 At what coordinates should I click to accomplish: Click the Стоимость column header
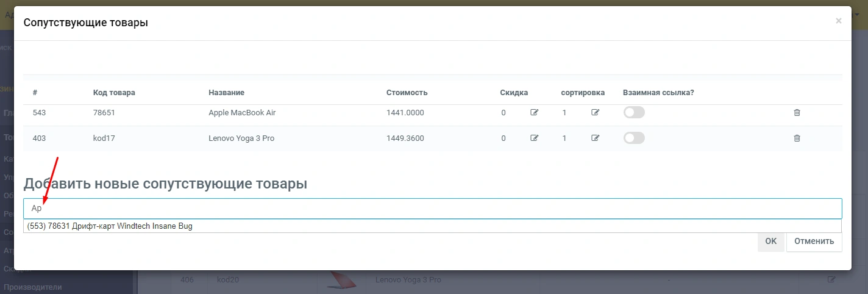point(407,93)
